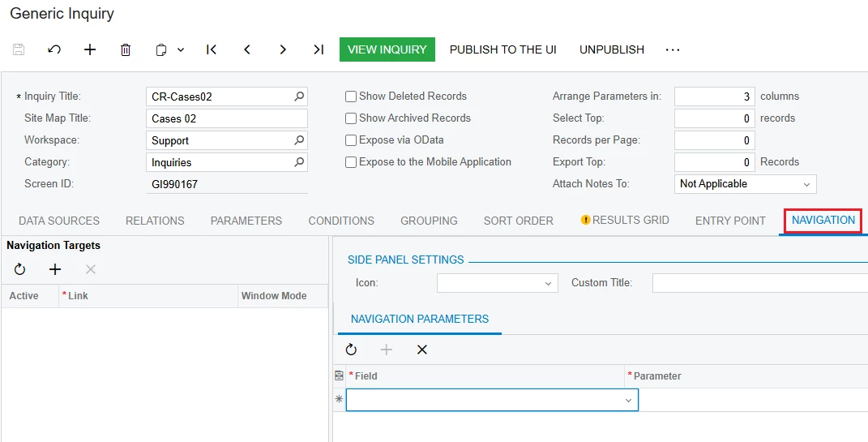Click the Window Mode column header
The width and height of the screenshot is (868, 442).
coord(283,296)
